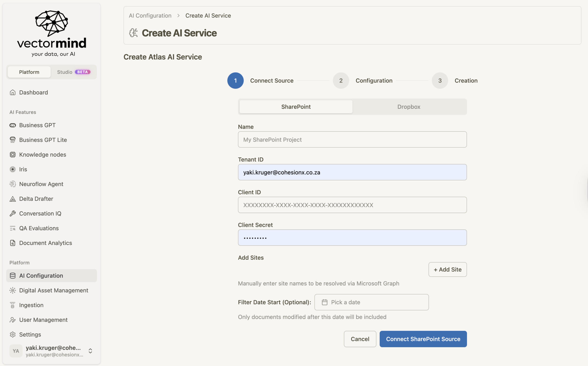Open Conversation IQ
Screen dimensions: 588x366
(x=51, y=213)
